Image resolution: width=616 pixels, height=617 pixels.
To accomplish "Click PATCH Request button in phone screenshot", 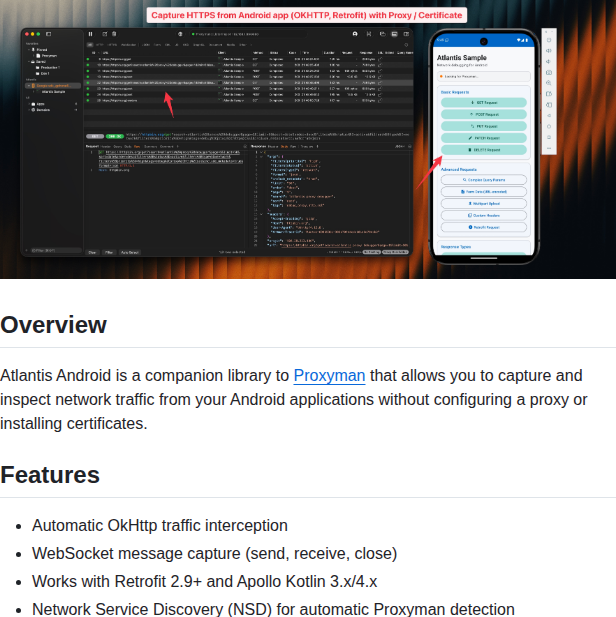I will (x=484, y=138).
